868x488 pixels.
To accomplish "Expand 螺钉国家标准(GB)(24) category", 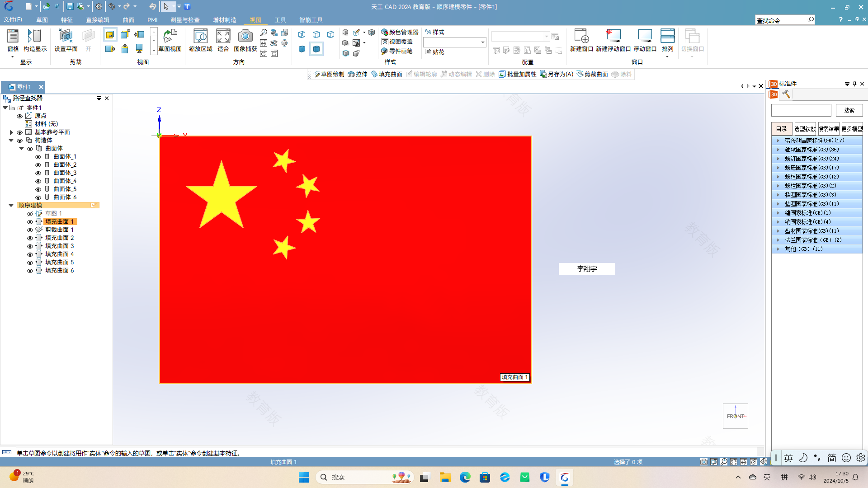I will point(778,159).
